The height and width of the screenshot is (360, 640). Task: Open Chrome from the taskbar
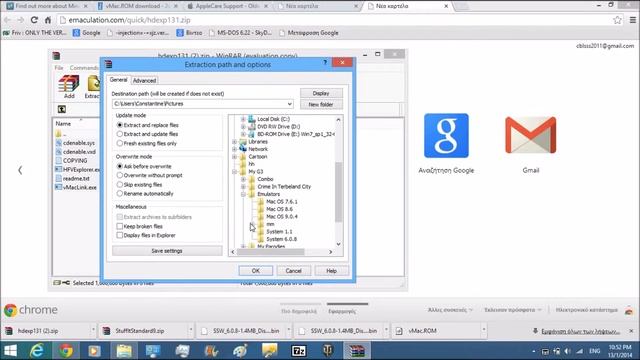pos(66,351)
